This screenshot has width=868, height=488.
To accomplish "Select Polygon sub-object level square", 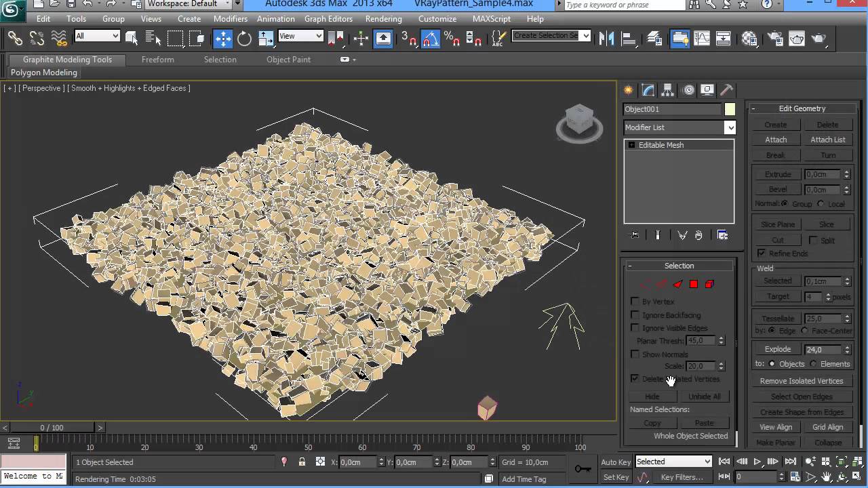I will pyautogui.click(x=694, y=284).
